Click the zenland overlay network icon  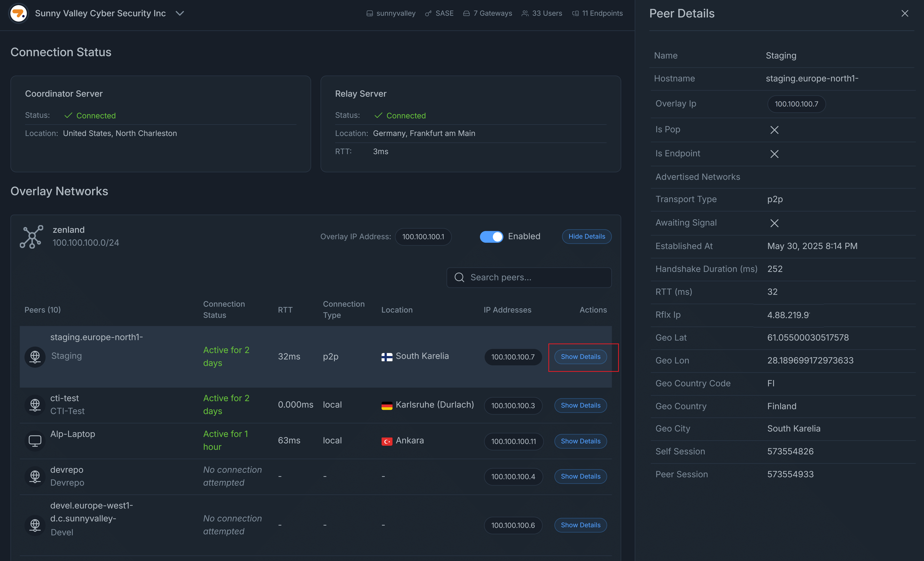click(x=32, y=237)
